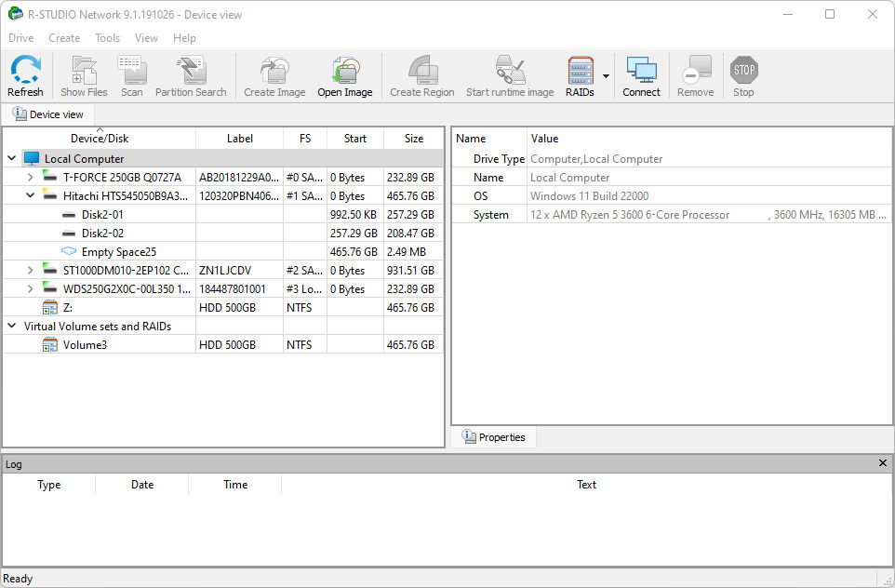Viewport: 895px width, 588px height.
Task: Open the View menu
Action: coord(146,37)
